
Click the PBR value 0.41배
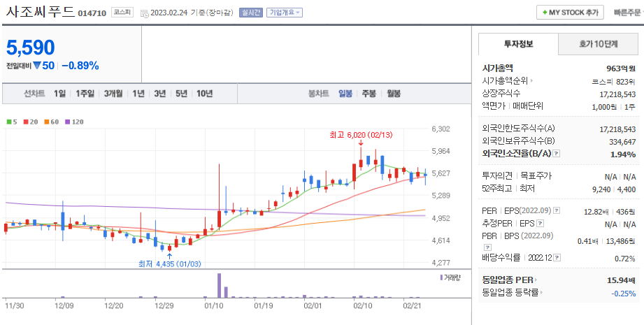(588, 241)
